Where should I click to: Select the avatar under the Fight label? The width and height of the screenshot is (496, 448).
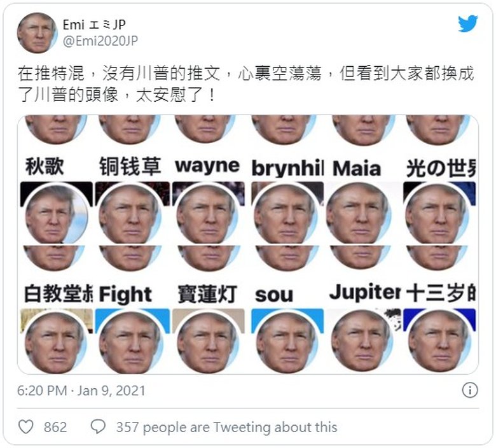point(130,341)
